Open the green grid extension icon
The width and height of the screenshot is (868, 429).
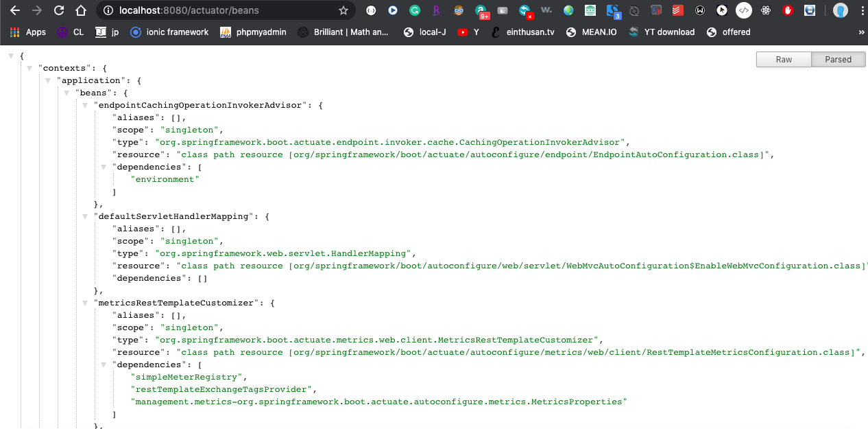click(590, 10)
